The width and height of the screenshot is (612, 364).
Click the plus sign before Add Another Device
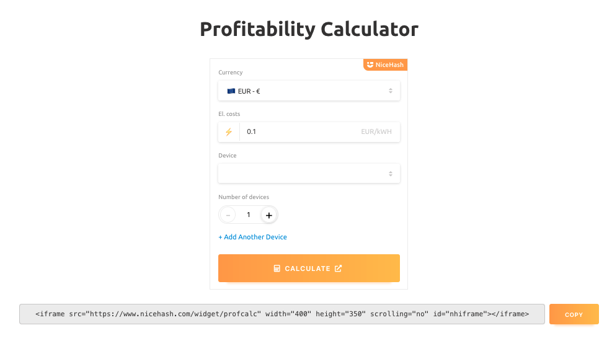click(220, 237)
